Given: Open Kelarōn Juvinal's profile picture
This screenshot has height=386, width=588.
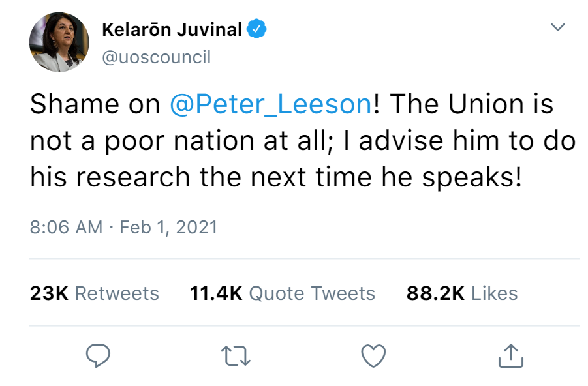Looking at the screenshot, I should click(59, 42).
